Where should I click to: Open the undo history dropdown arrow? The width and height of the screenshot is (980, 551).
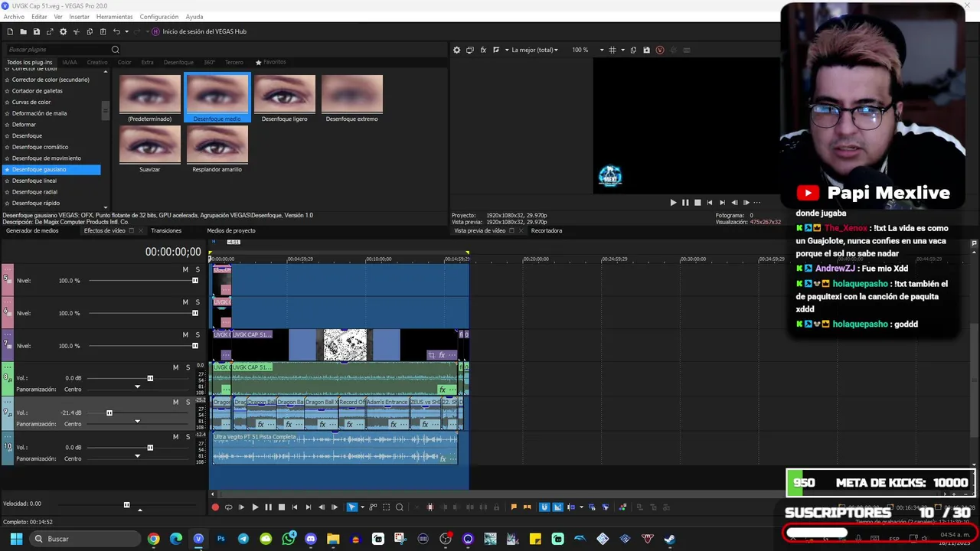pyautogui.click(x=126, y=31)
